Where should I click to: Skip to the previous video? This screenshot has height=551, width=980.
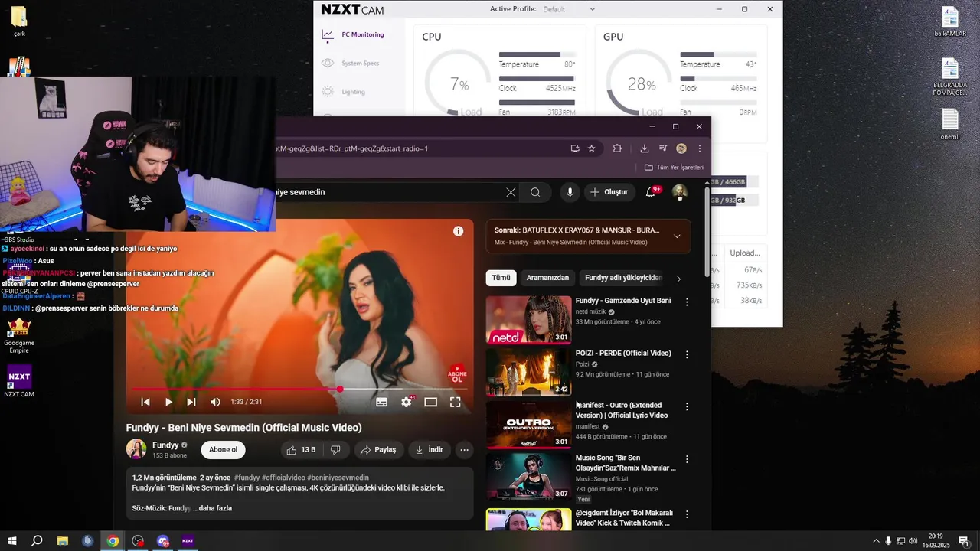coord(145,402)
